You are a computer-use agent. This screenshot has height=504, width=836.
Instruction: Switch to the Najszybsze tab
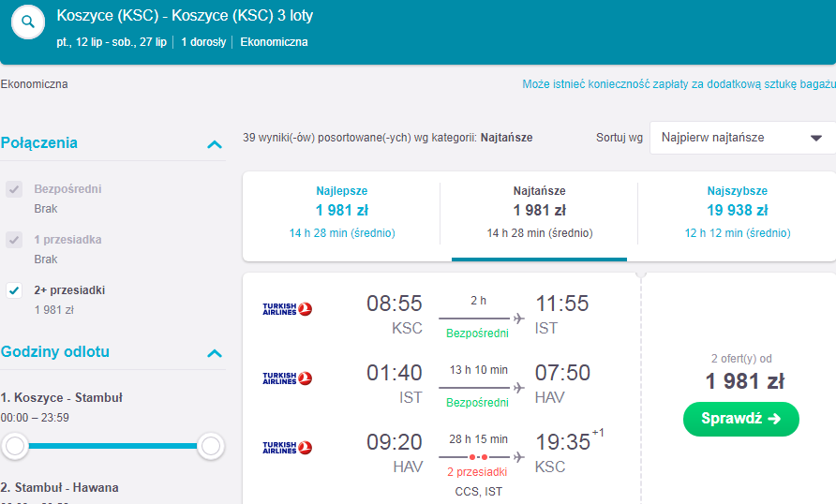738,212
